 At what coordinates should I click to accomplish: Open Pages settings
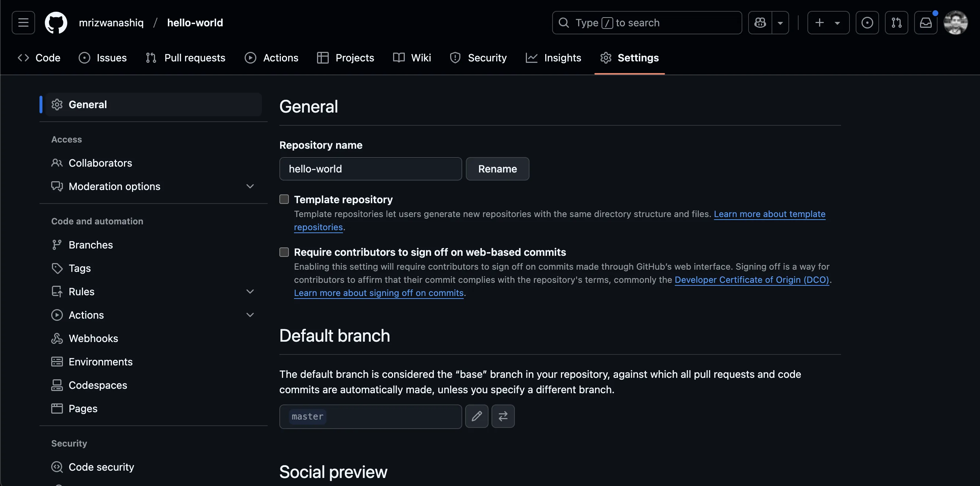click(154, 409)
